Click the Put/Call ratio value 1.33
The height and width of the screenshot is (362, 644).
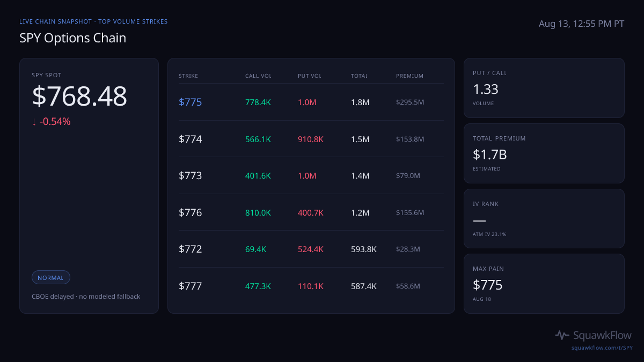coord(486,89)
